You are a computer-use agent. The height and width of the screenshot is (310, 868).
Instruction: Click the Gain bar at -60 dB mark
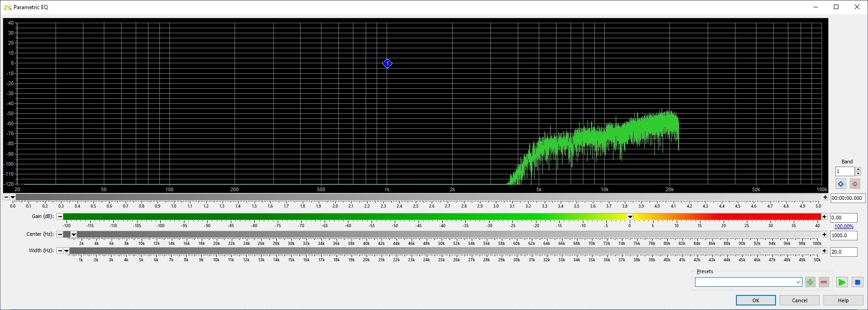tap(348, 217)
